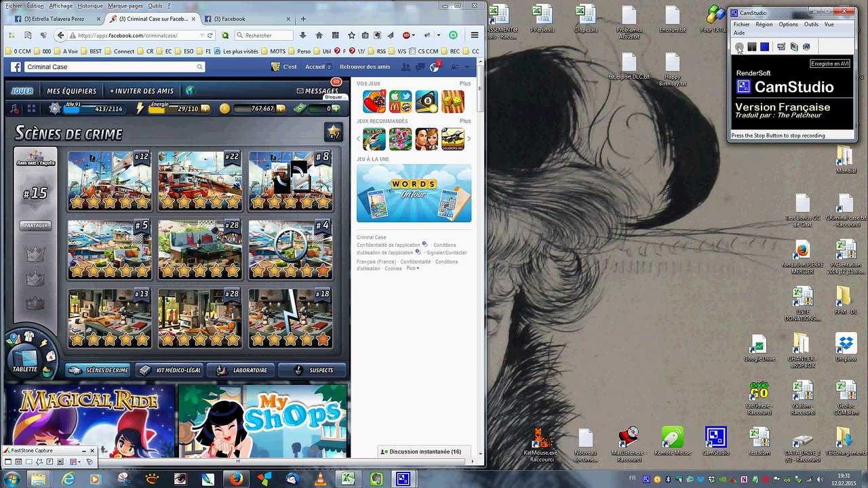Open the Fichier menu in CamStudio

click(742, 24)
